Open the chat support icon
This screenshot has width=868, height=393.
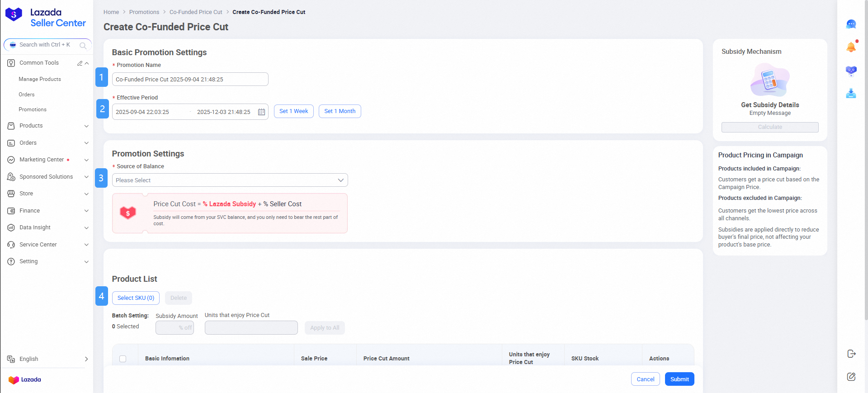[851, 24]
